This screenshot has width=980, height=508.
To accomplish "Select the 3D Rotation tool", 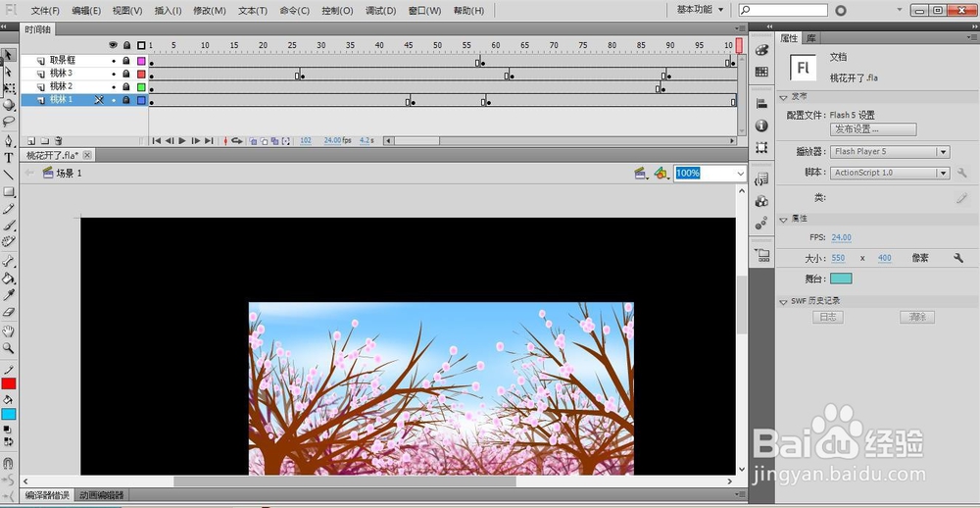I will (8, 105).
